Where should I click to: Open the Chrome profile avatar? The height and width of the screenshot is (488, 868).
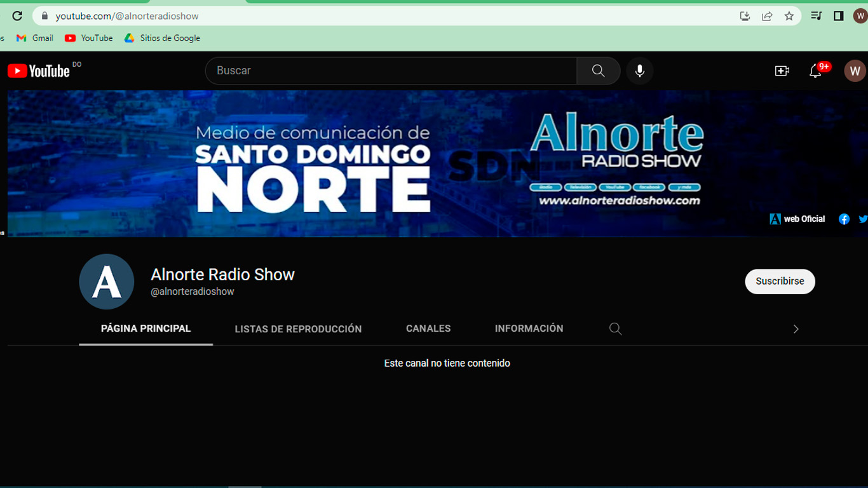click(x=860, y=16)
